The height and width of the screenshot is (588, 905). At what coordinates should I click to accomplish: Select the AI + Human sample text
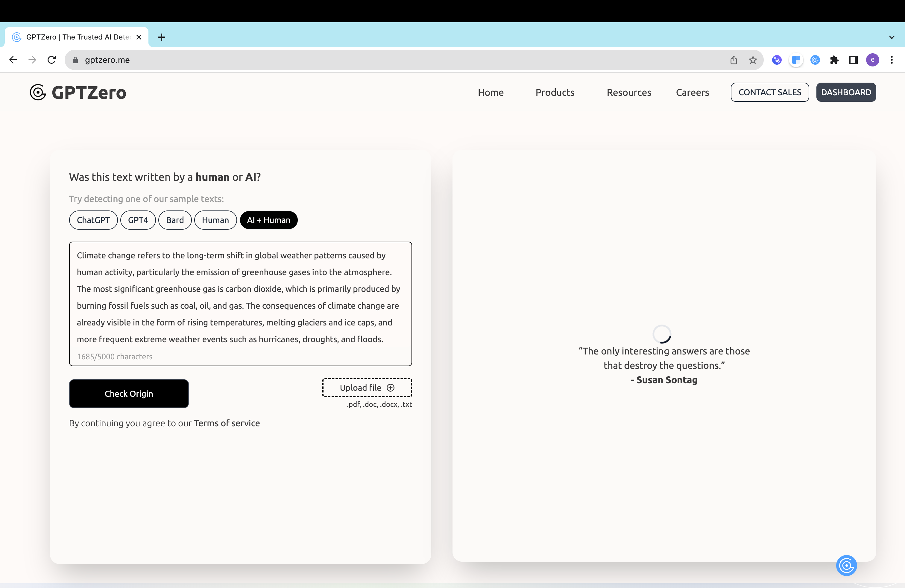(268, 220)
